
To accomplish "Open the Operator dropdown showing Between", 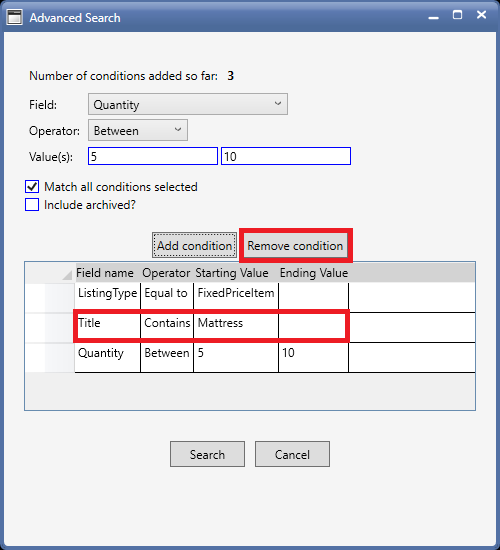I will (x=138, y=130).
